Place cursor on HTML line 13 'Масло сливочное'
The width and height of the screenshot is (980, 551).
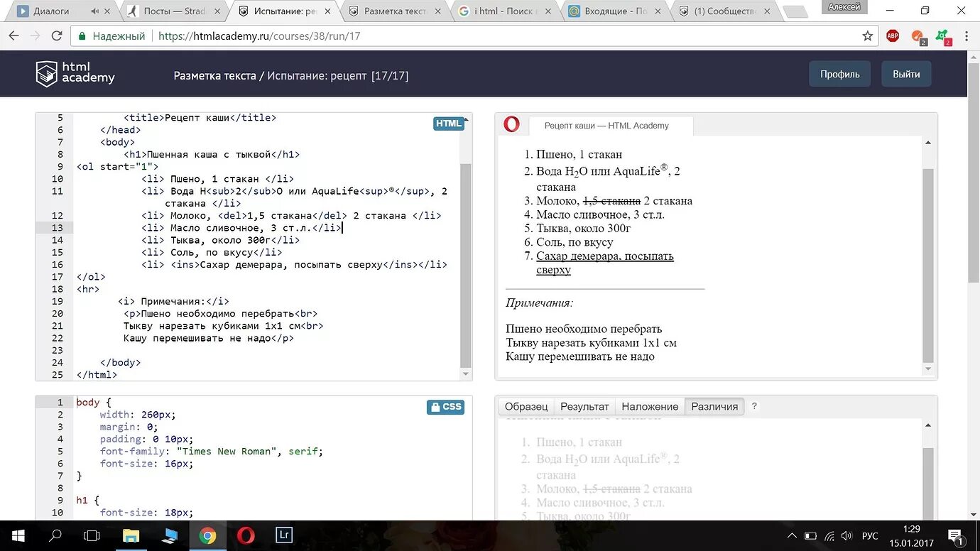pyautogui.click(x=241, y=227)
